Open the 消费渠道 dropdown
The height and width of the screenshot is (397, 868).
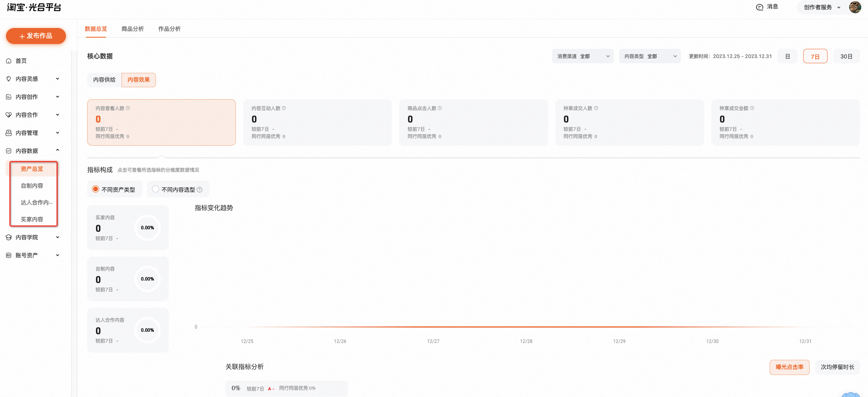click(x=583, y=56)
